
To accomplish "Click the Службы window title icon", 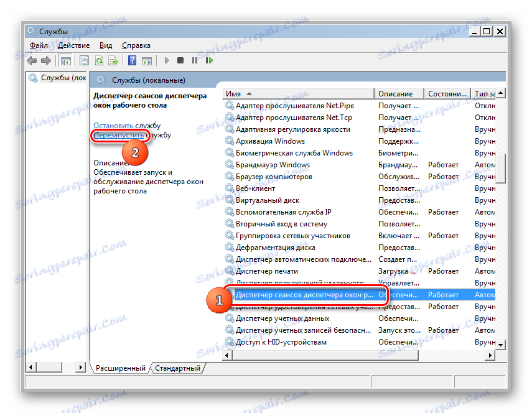I will [x=32, y=31].
